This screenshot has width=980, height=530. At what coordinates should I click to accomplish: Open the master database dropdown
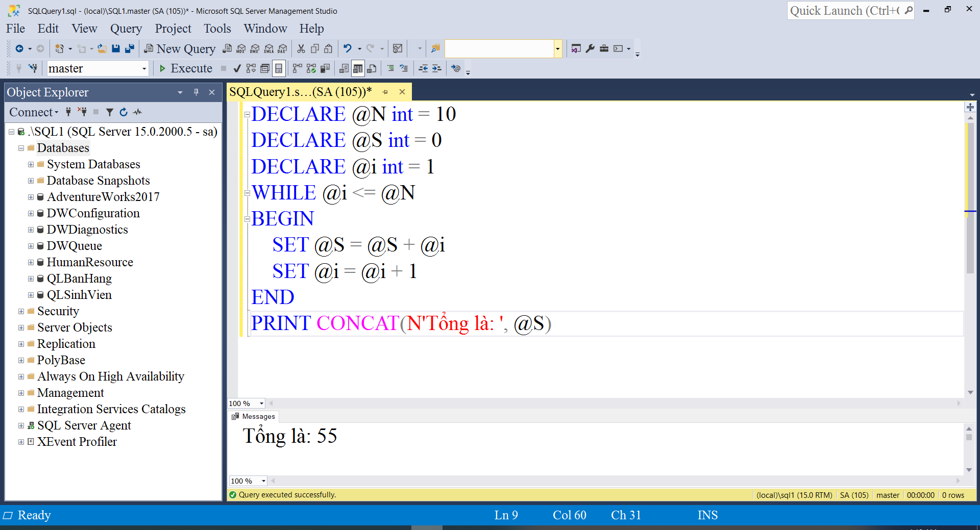coord(144,68)
